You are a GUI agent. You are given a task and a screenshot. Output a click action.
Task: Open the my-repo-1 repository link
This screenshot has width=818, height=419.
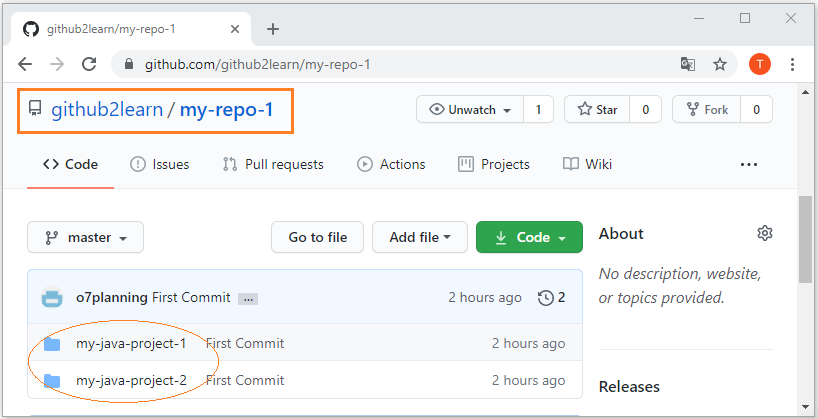tap(226, 110)
